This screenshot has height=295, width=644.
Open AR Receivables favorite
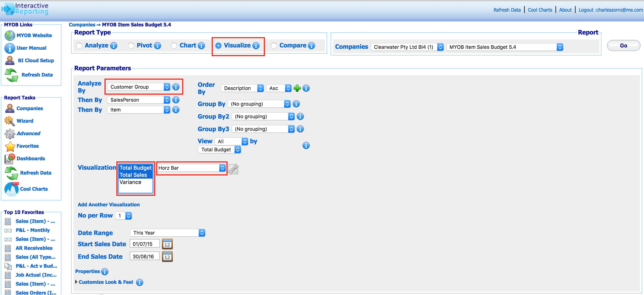point(34,248)
